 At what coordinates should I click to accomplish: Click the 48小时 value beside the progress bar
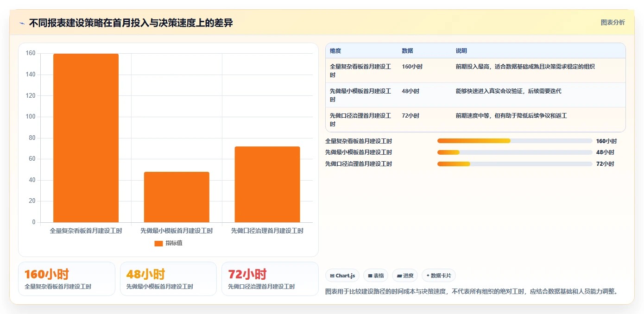(x=605, y=152)
